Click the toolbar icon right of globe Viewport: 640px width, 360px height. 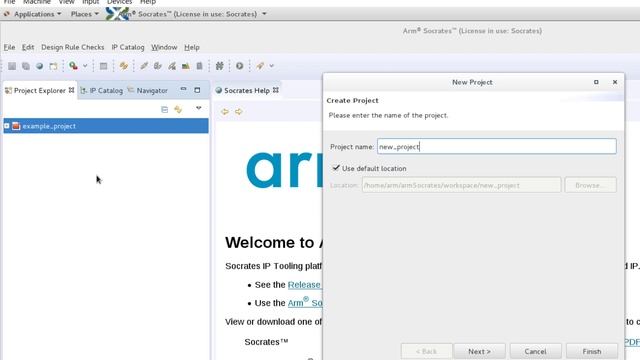tap(53, 66)
